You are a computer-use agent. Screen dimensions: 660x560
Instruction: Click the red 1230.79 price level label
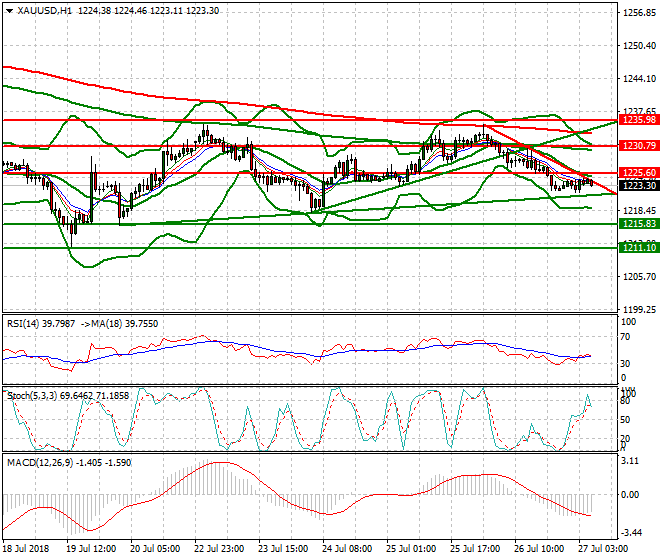(639, 146)
